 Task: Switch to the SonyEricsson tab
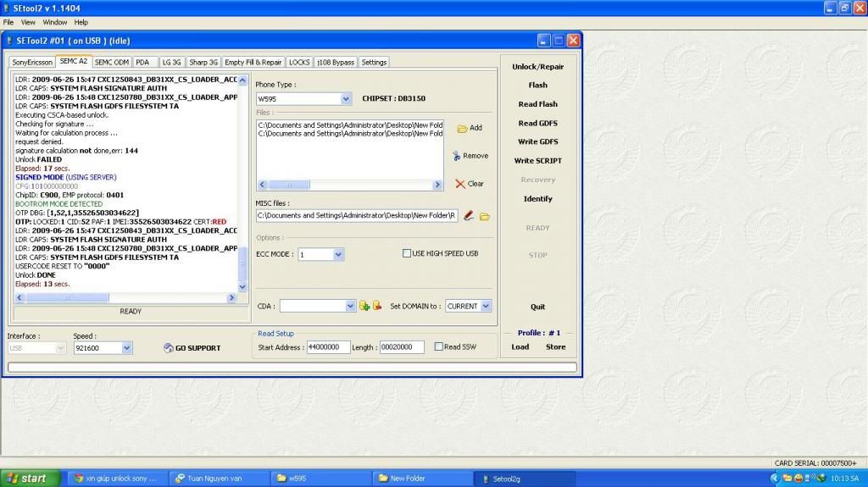pos(32,63)
